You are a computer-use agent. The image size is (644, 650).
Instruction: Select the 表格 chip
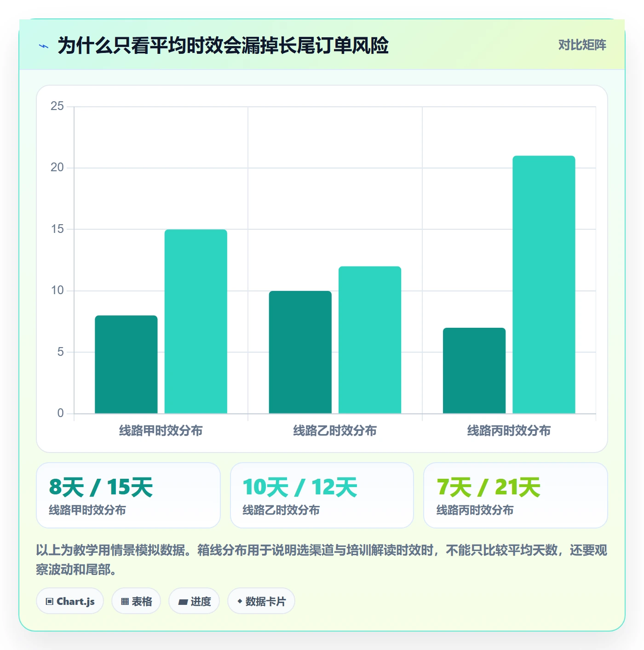[x=136, y=601]
